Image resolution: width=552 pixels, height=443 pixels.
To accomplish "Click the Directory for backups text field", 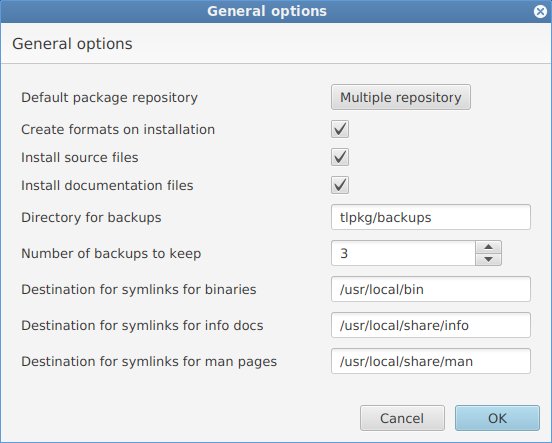I will 431,217.
